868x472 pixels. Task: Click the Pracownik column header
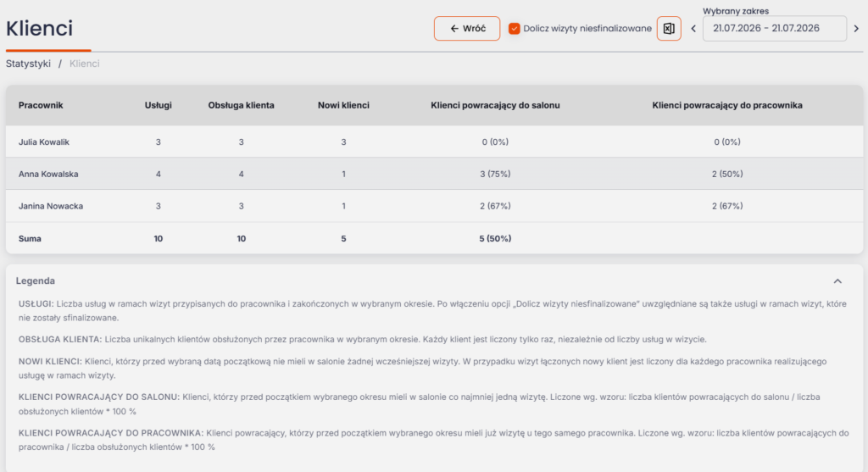pos(41,105)
